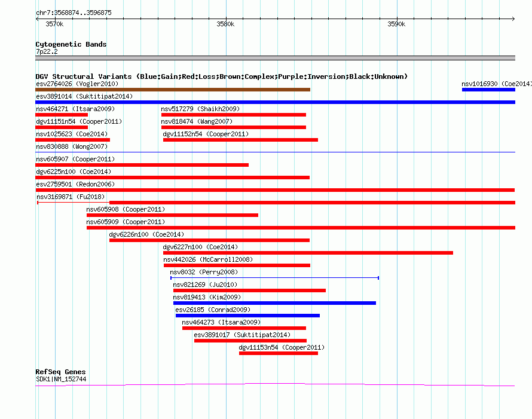Click nsv830888 (Wong2007) label text
This screenshot has height=419, width=532.
click(x=72, y=146)
